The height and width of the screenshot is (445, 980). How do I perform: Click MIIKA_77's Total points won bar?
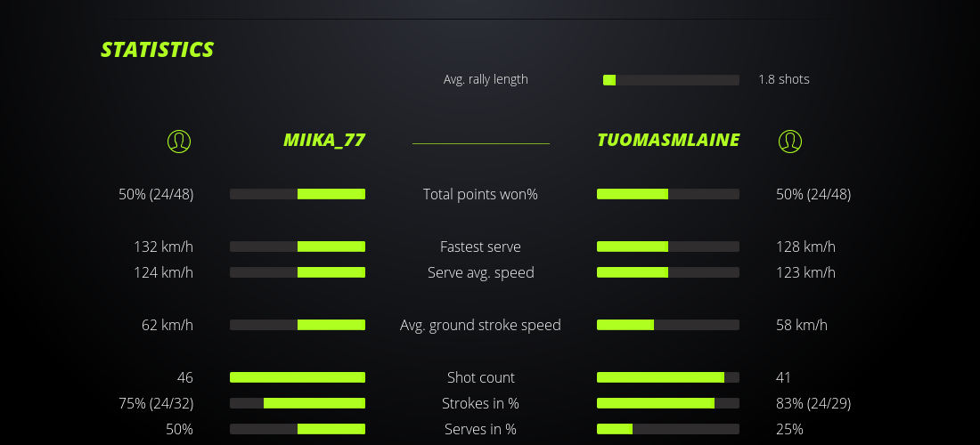coord(298,194)
